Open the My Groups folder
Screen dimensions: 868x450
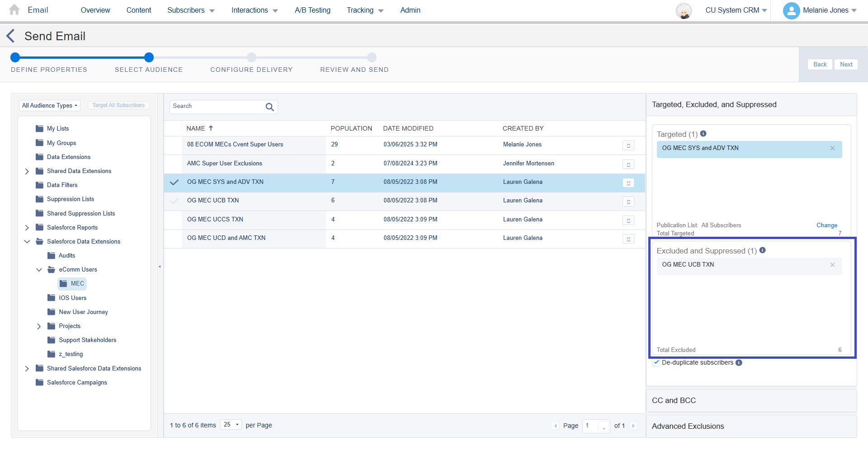click(x=56, y=143)
